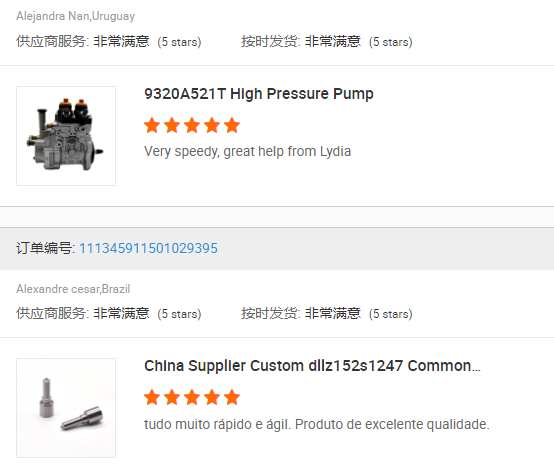This screenshot has height=470, width=554.
Task: Click the high pressure pump product thumbnail
Action: [x=66, y=136]
